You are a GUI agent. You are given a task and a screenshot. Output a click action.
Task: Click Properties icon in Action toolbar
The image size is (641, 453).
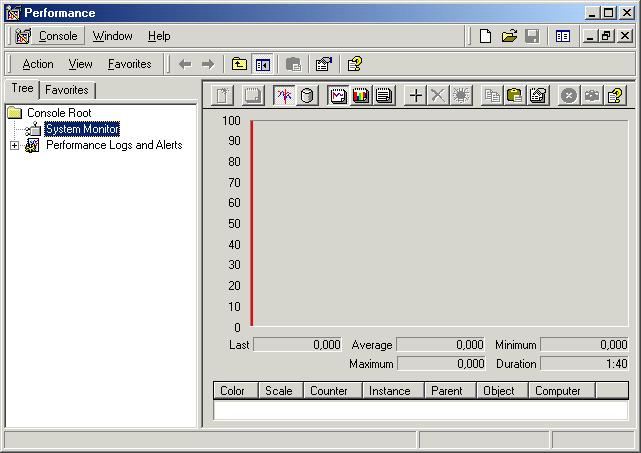coord(324,64)
